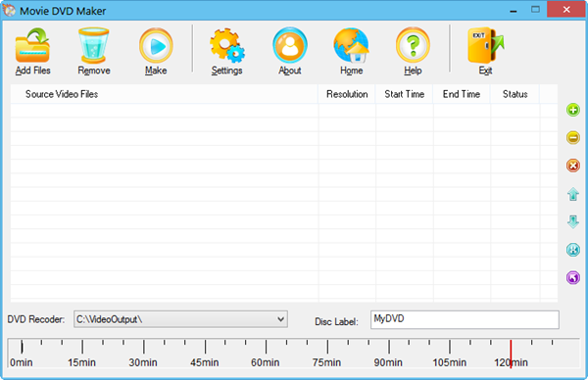Click the purple round icon in sidebar

[x=573, y=278]
